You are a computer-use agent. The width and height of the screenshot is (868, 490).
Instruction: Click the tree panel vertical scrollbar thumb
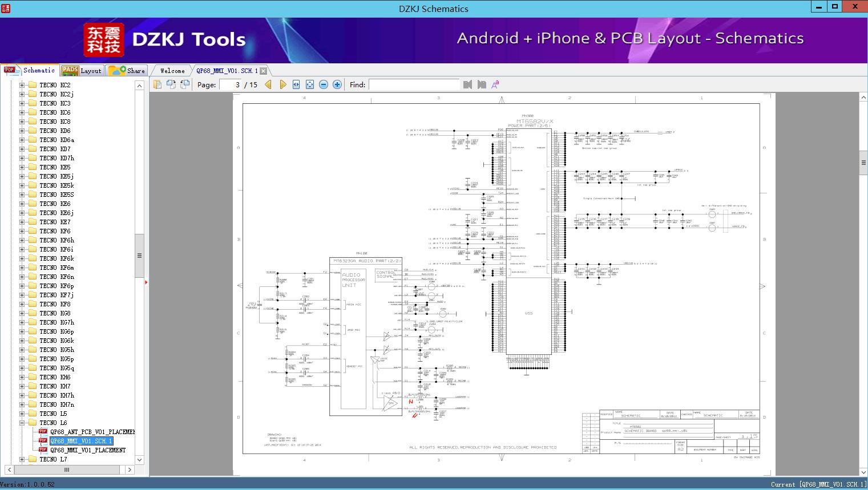click(139, 256)
